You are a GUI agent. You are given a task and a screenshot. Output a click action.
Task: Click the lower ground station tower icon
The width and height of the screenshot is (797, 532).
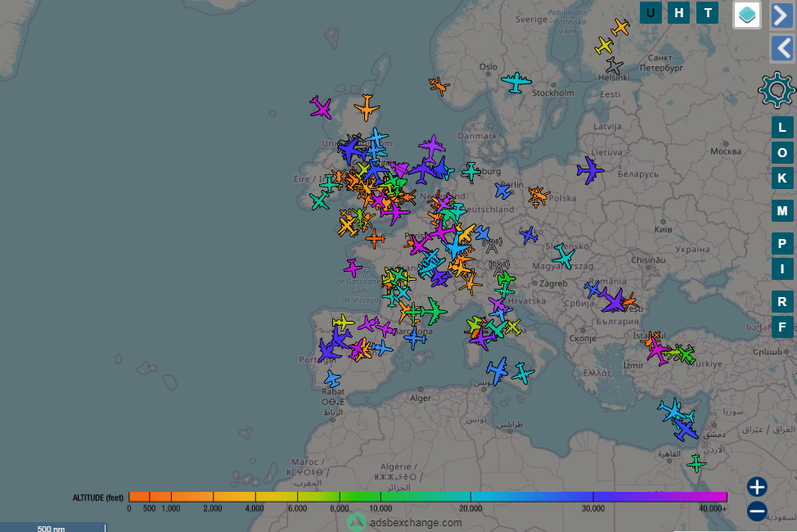click(x=499, y=267)
